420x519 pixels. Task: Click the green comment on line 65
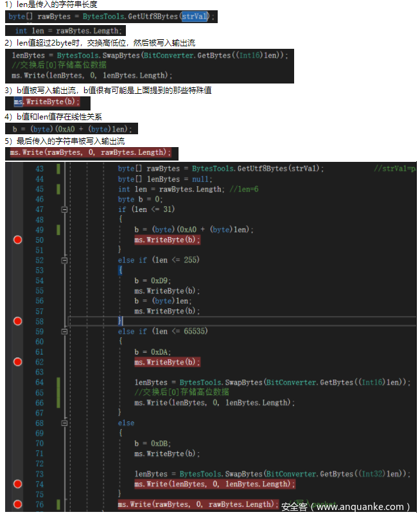pos(181,392)
